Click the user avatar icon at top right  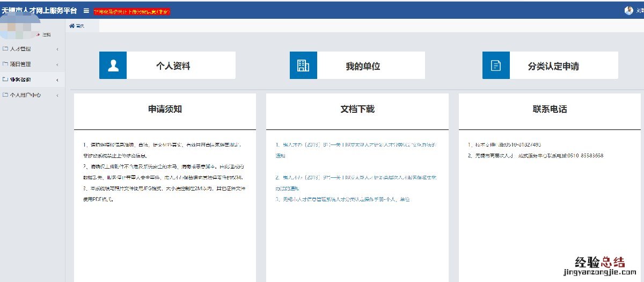(628, 11)
